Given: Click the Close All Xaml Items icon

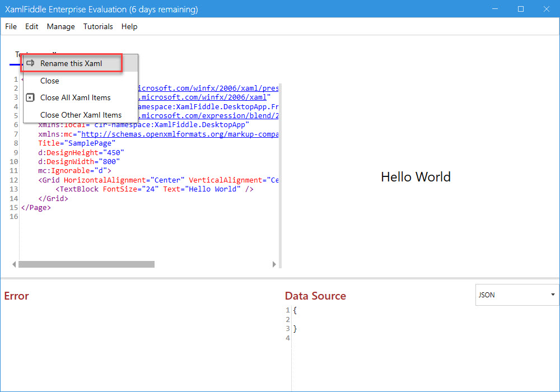Looking at the screenshot, I should 30,97.
